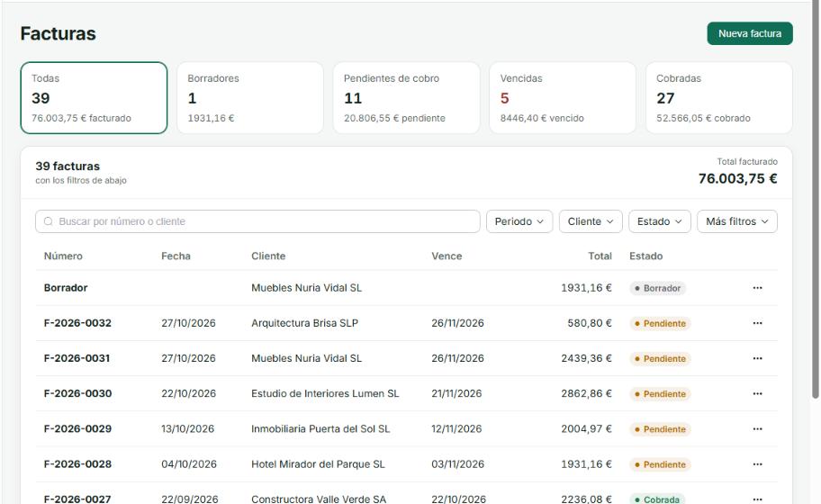Click the Total facturado 76.003,75 € value
821x504 pixels.
pos(738,178)
